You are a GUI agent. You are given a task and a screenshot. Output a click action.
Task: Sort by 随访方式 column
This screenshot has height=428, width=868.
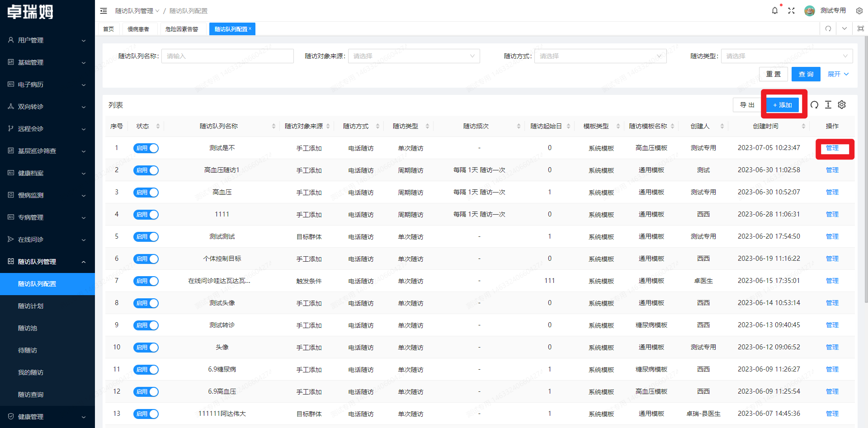pos(377,126)
